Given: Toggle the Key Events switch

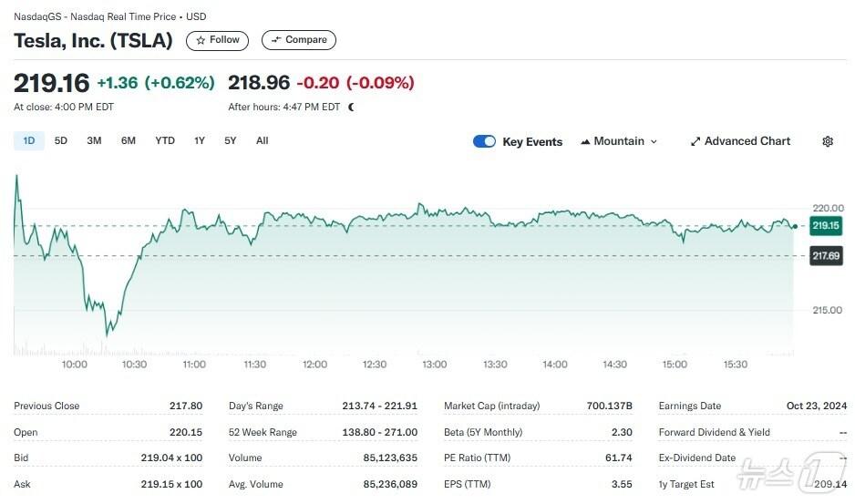Looking at the screenshot, I should (484, 141).
